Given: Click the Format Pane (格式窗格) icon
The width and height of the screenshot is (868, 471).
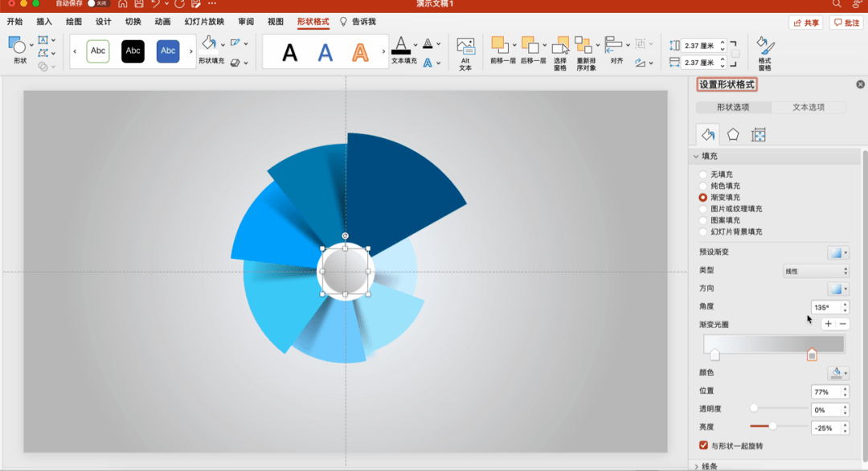Looking at the screenshot, I should point(764,47).
